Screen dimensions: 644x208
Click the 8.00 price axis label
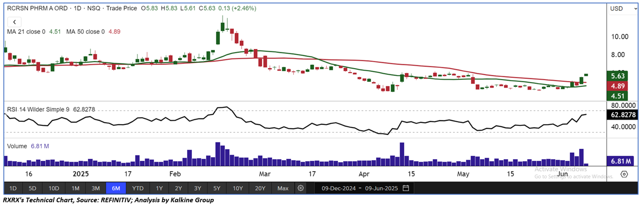pos(618,55)
